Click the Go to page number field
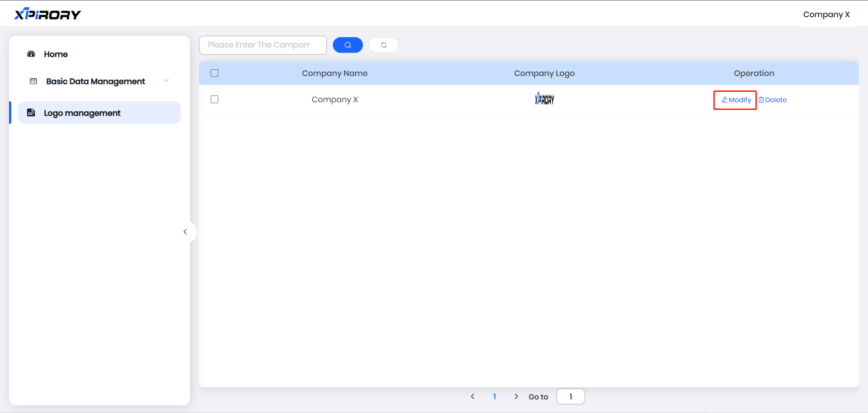 pyautogui.click(x=571, y=397)
